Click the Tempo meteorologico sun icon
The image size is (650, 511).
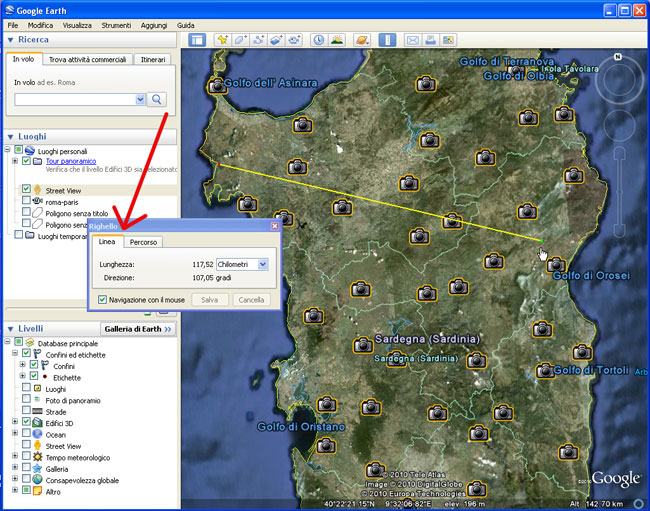pos(37,457)
